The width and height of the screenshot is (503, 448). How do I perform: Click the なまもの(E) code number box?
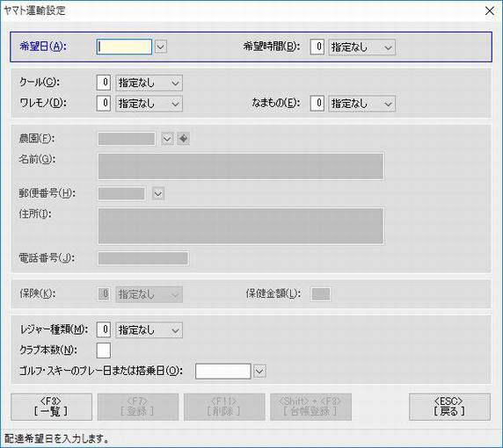[317, 103]
